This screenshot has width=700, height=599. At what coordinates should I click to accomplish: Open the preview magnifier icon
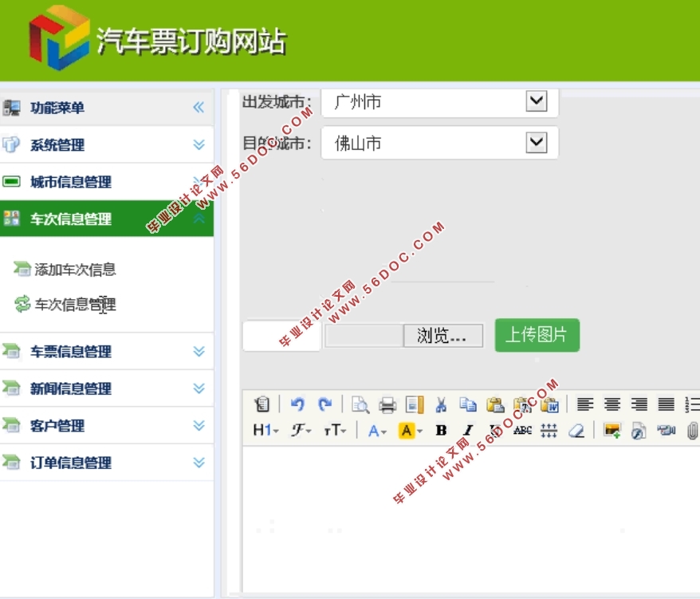360,404
